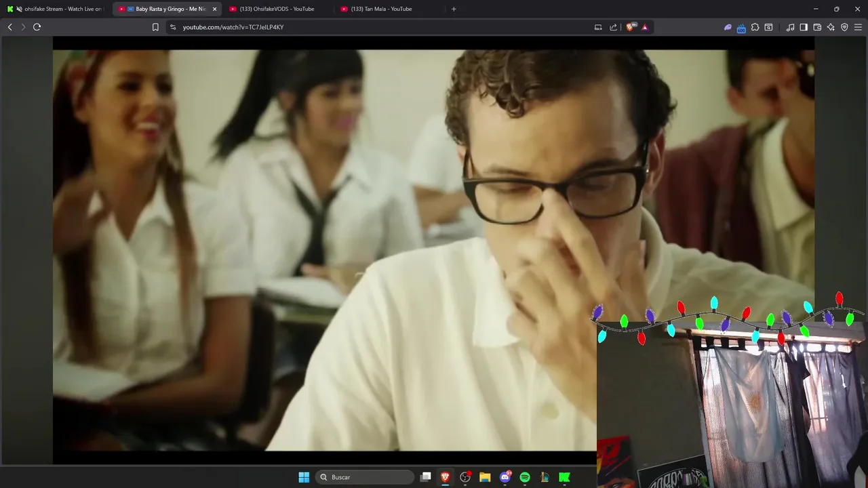Open the tab search toolbar icon

[768, 27]
